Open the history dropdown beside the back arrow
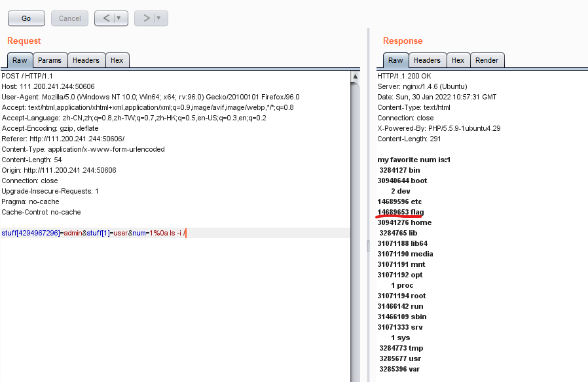The image size is (588, 382). [x=119, y=18]
